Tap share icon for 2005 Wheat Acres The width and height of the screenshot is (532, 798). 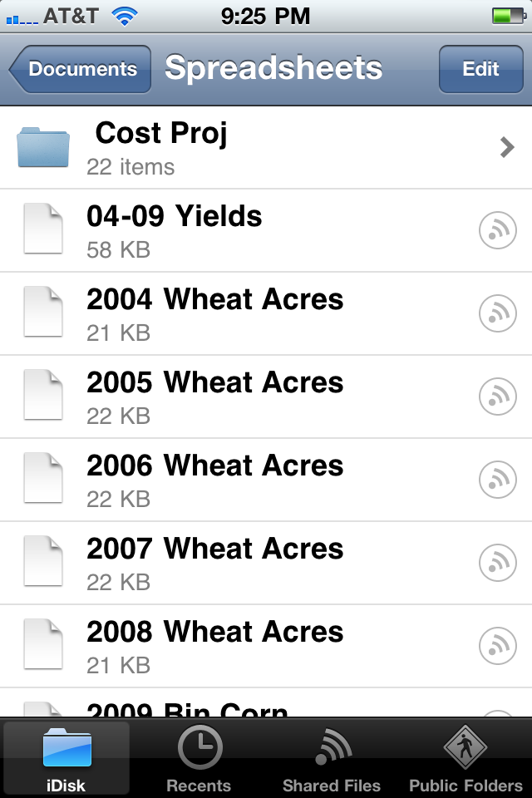498,397
